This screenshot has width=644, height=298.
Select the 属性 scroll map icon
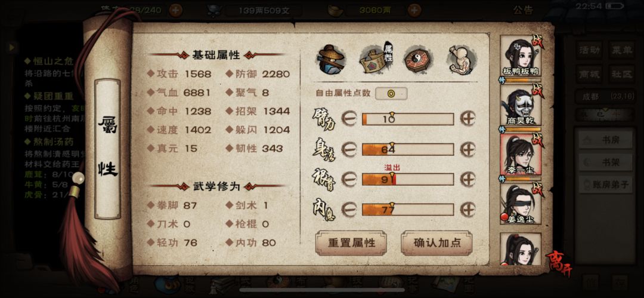coord(376,59)
